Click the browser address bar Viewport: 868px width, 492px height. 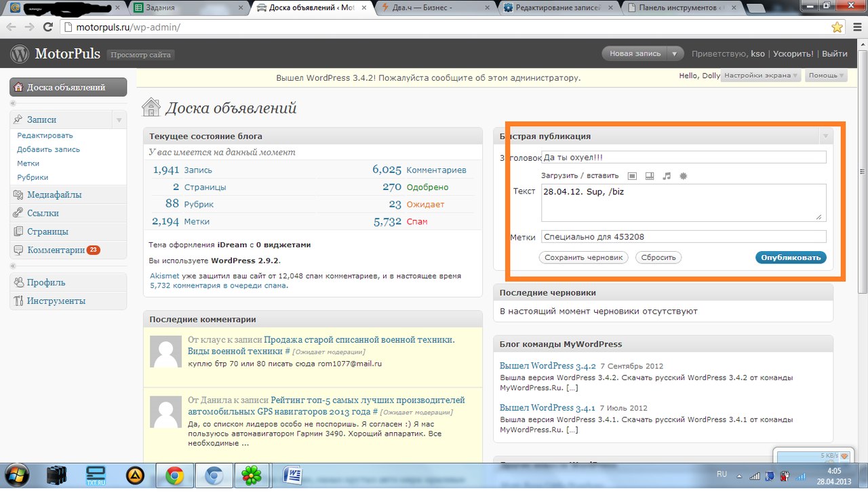tap(444, 27)
